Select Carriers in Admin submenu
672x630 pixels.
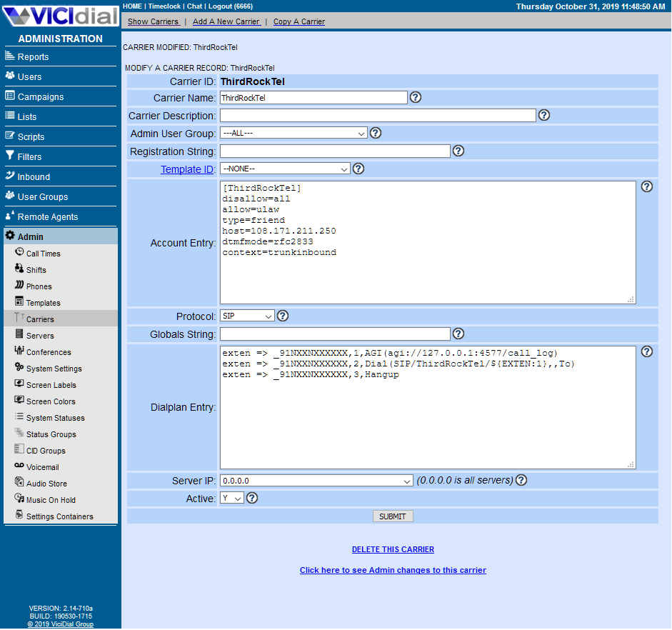tap(40, 319)
